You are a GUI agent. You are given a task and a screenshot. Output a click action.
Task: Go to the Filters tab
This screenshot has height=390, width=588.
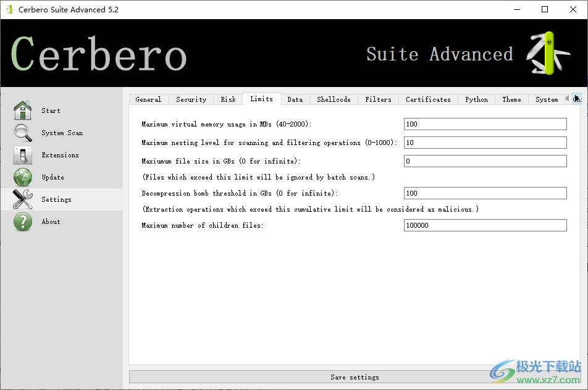tap(378, 99)
